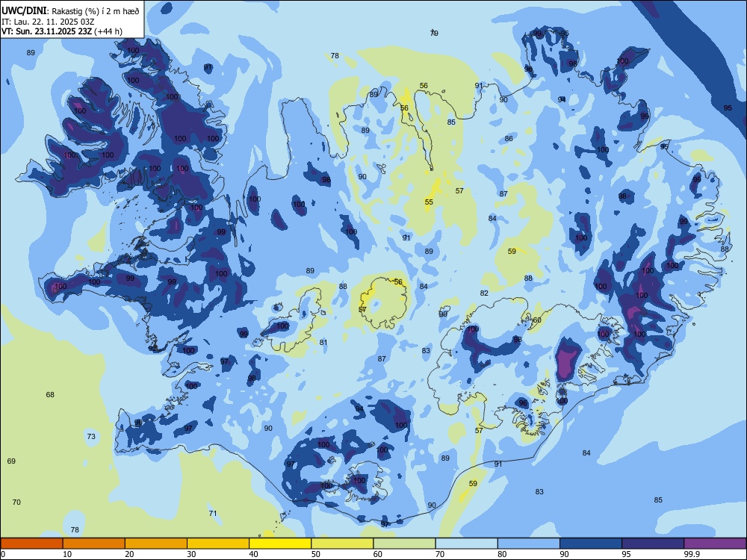
Task: Click the light blue 80–90 legend swatch
Action: pyautogui.click(x=529, y=544)
